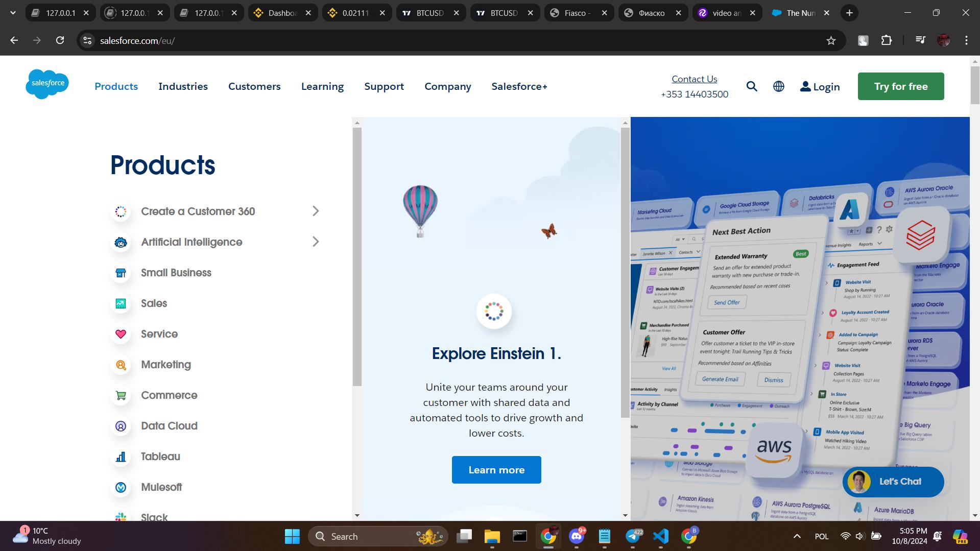Viewport: 980px width, 551px height.
Task: Click the Mulesoft circle icon
Action: point(121,487)
